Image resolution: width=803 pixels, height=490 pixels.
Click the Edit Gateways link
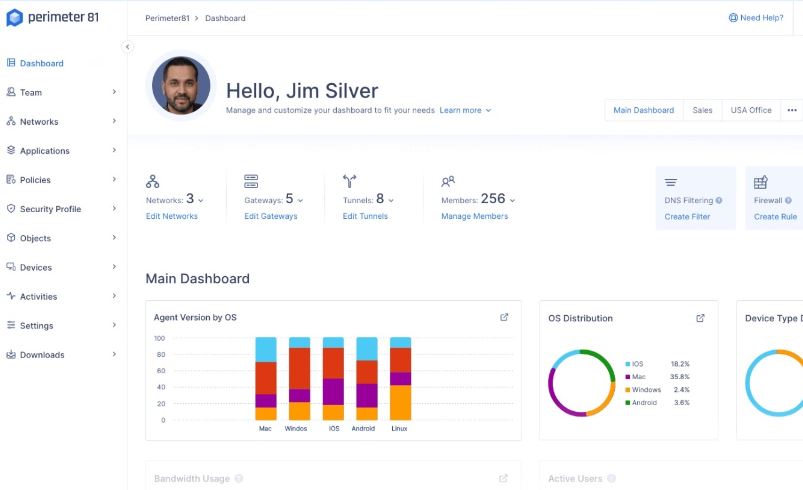270,217
